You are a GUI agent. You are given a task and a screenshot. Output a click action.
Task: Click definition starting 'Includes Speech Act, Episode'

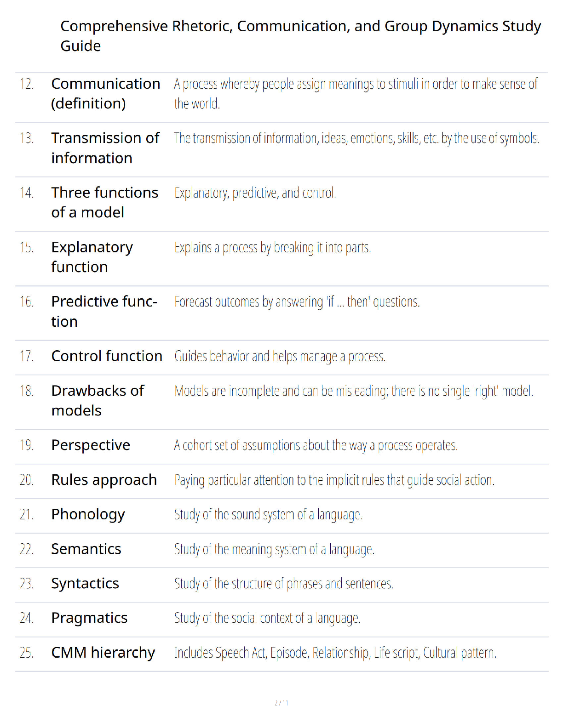(335, 653)
